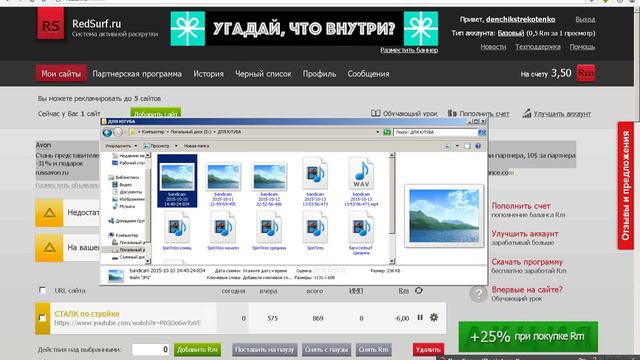Viewport: 640px width, 360px height.
Task: Click Снять Rm button
Action: point(373,350)
